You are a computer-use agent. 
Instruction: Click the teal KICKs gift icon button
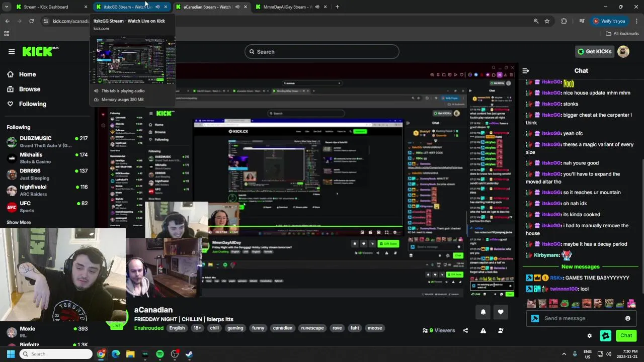(606, 336)
